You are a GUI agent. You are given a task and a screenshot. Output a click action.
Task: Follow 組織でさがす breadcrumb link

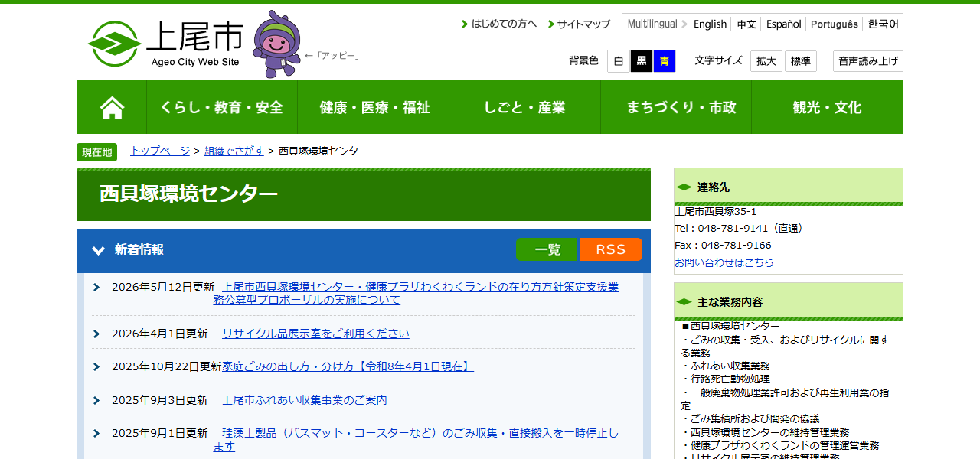[234, 151]
